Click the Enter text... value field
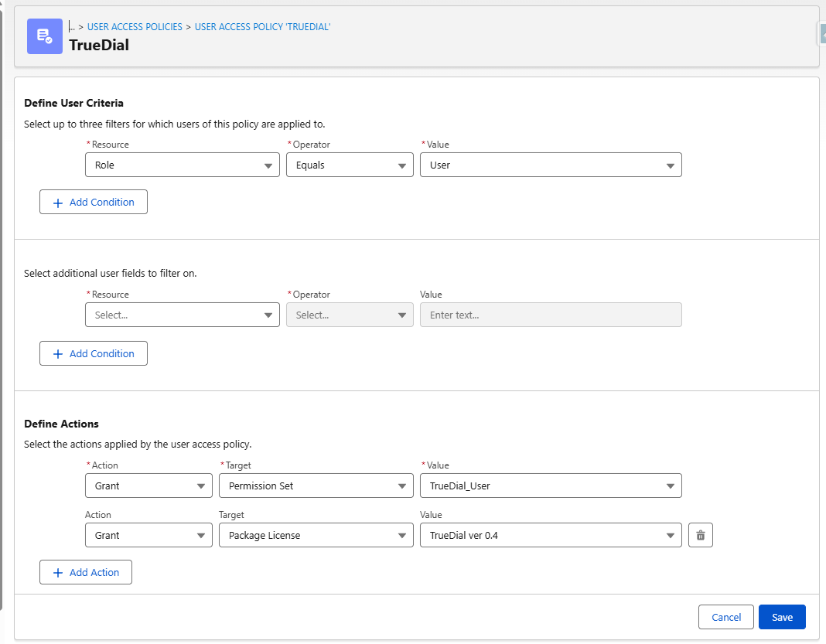 (x=551, y=315)
